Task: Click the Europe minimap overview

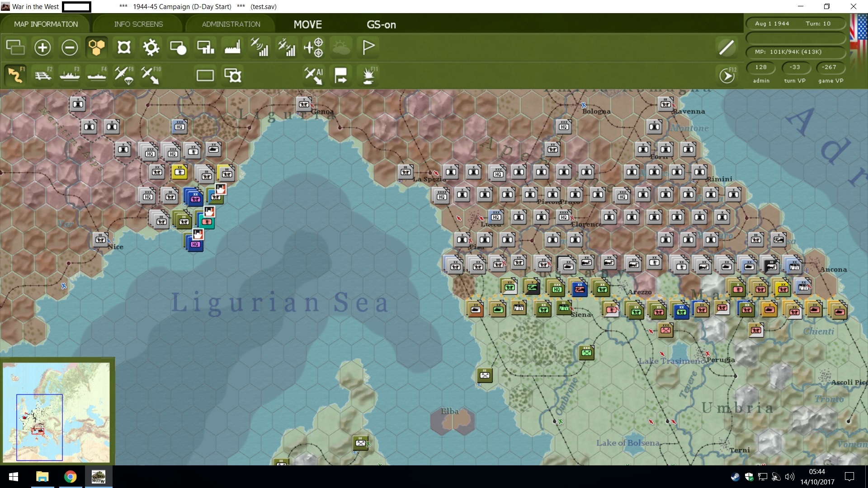Action: coord(57,412)
